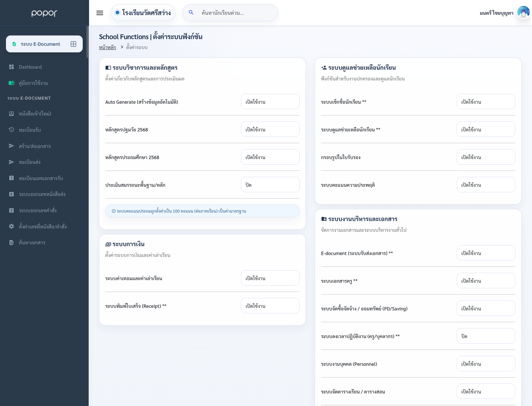
Task: Click the info icon in the score notice
Action: point(113,211)
